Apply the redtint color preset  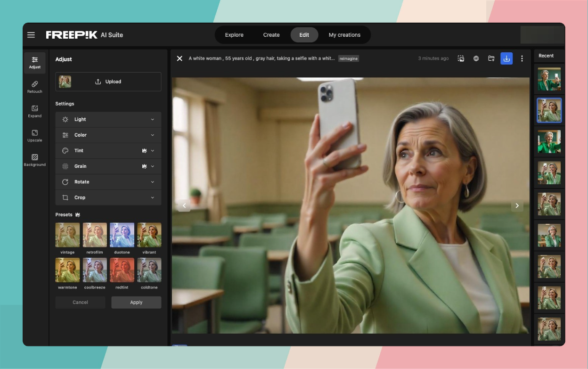(x=122, y=270)
